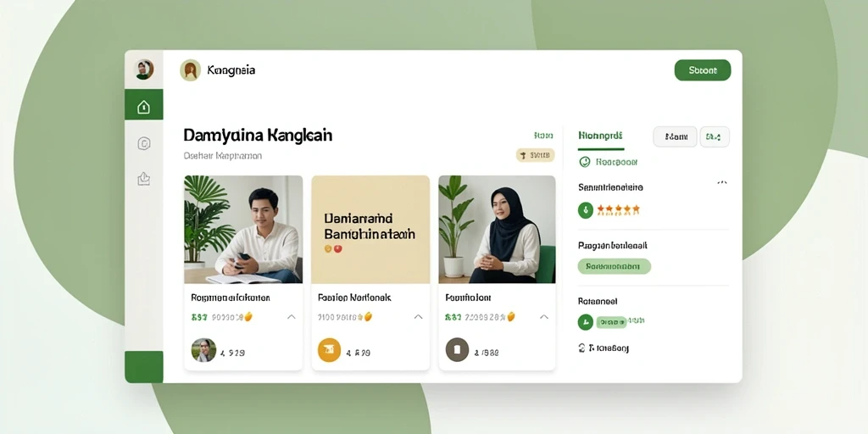Image resolution: width=868 pixels, height=434 pixels.
Task: Click the Damydina Kangkain page heading
Action: click(258, 135)
